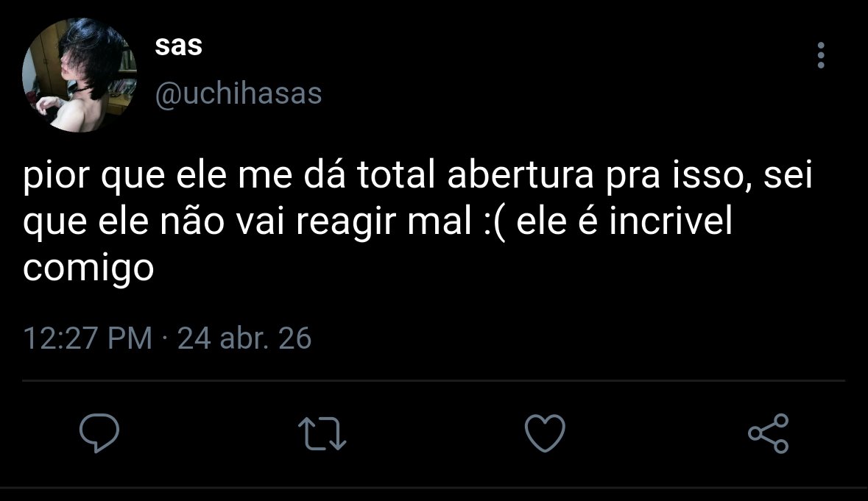The image size is (868, 501).
Task: Select the tweet text starting with 'pior que ele'
Action: [x=418, y=221]
